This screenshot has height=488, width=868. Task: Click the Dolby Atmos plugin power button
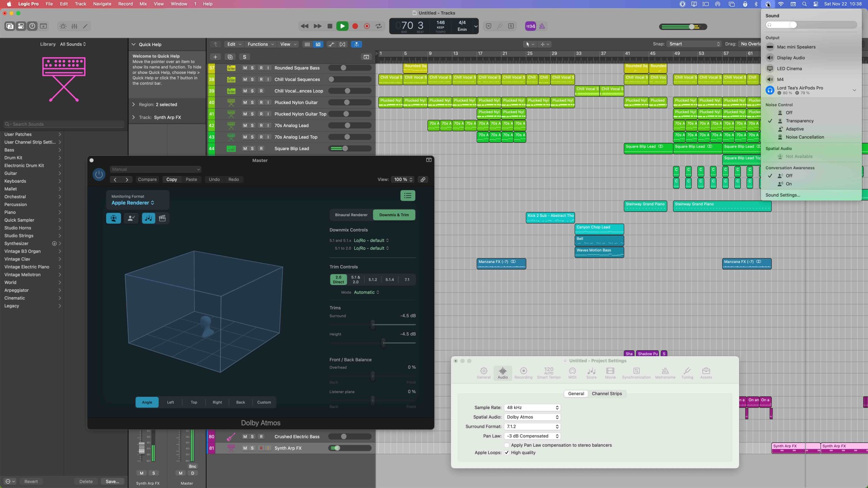(x=99, y=174)
